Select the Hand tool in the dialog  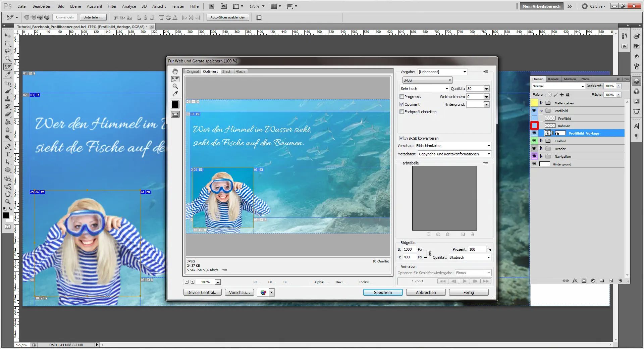[175, 71]
